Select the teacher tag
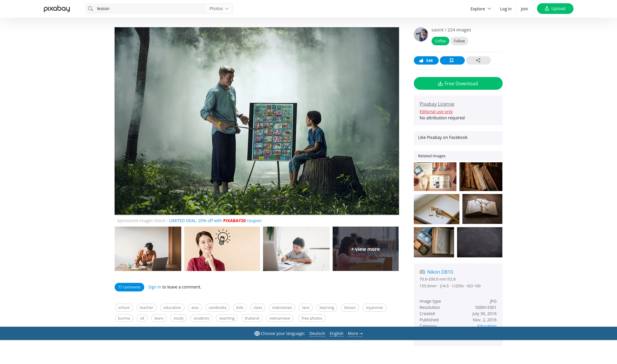This screenshot has width=617, height=364. (x=147, y=307)
